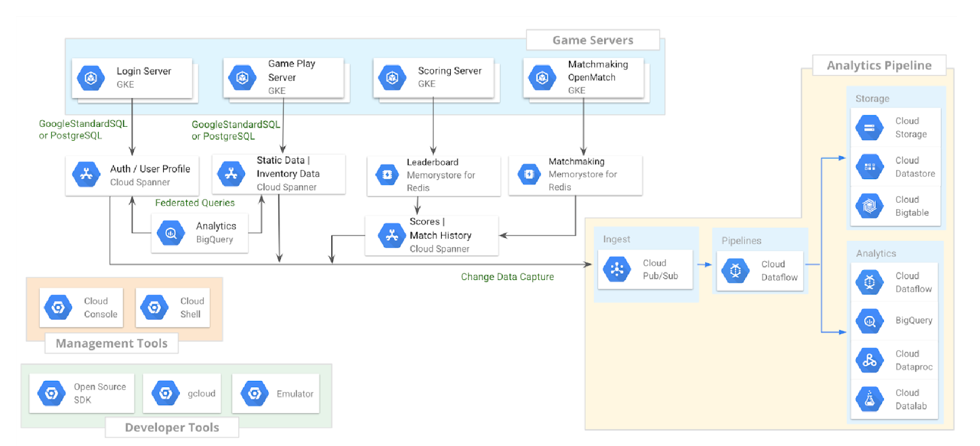Viewport: 980px width, 446px height.
Task: Click the Open Source SDK text
Action: 100,393
